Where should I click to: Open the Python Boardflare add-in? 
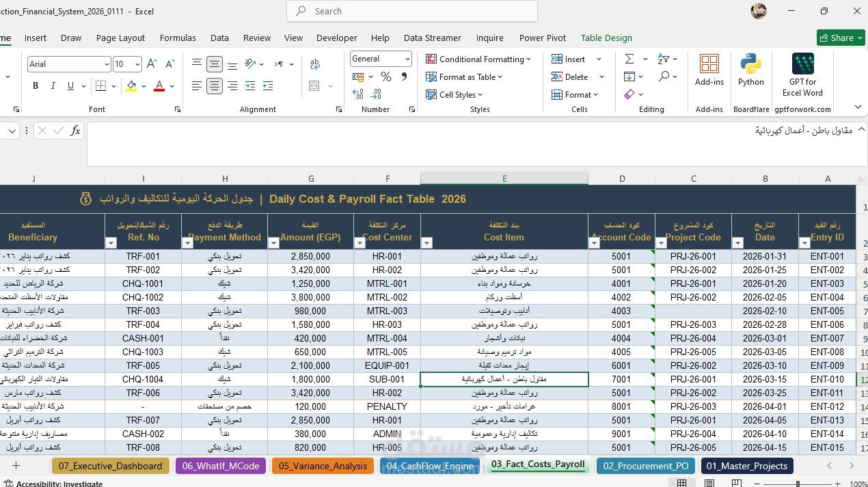point(750,70)
